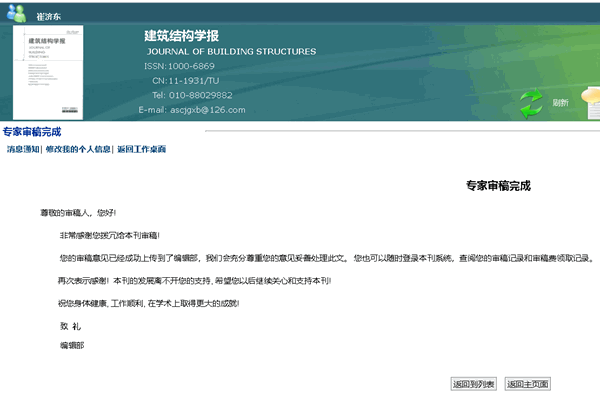
Task: Click the 尊敬的审稿人 greeting line
Action: [78, 213]
